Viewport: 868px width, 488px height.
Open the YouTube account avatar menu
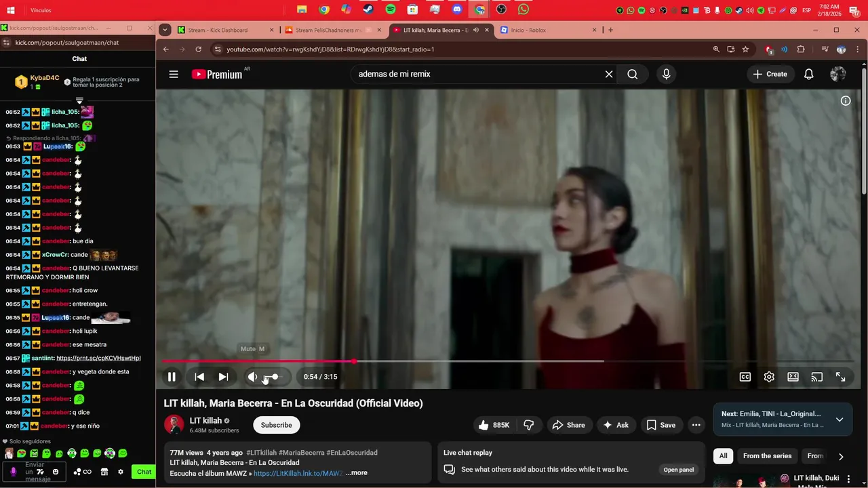coord(838,75)
